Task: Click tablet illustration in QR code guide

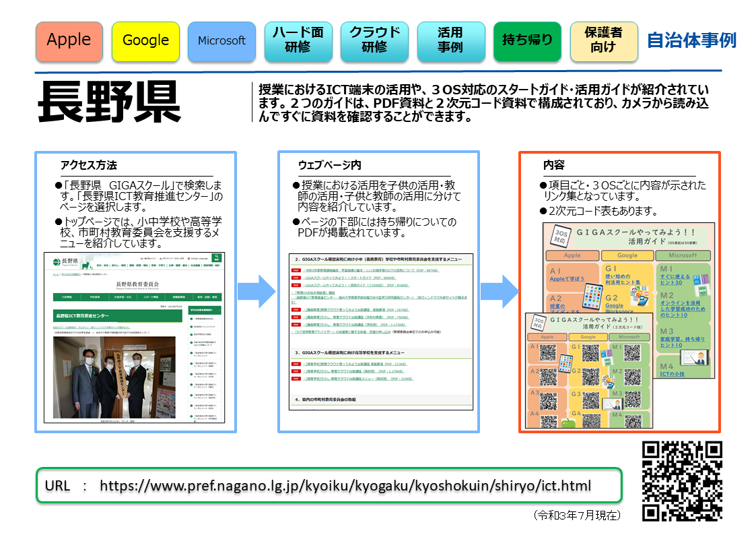Action: (x=565, y=363)
